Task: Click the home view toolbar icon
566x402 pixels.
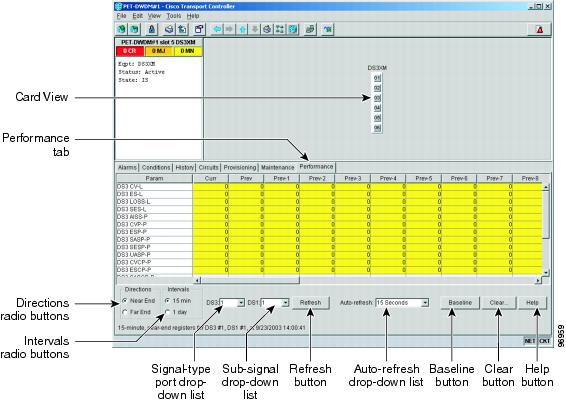Action: 267,29
